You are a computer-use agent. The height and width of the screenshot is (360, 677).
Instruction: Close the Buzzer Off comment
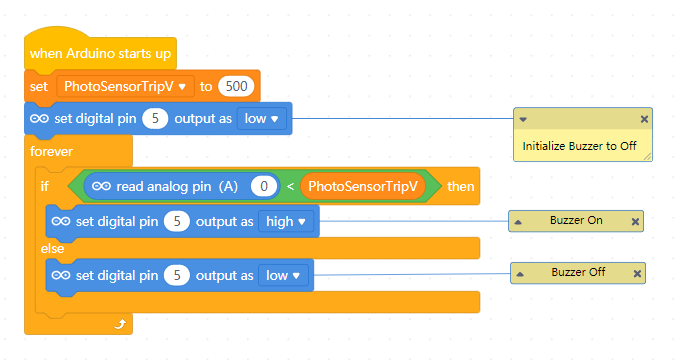click(637, 274)
